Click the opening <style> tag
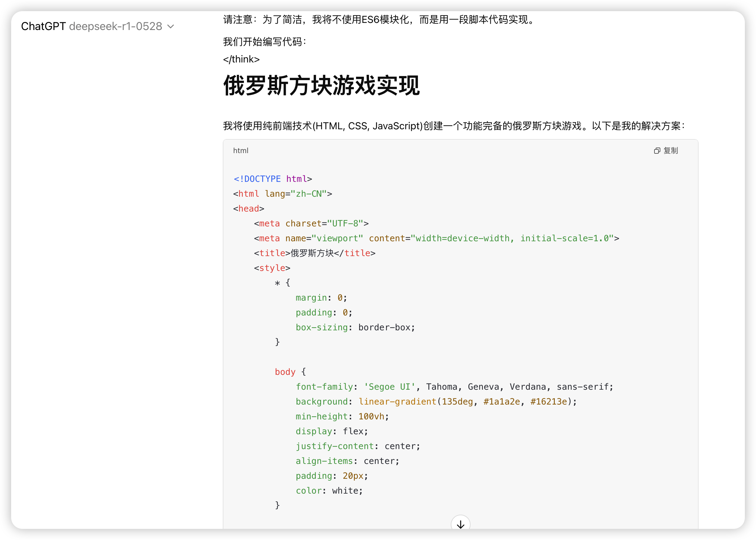 click(x=272, y=268)
